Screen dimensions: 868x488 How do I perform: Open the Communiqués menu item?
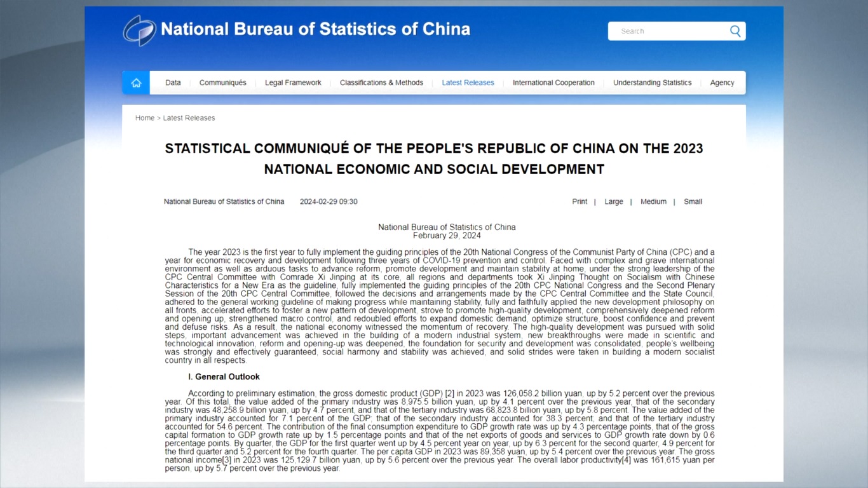click(x=222, y=83)
